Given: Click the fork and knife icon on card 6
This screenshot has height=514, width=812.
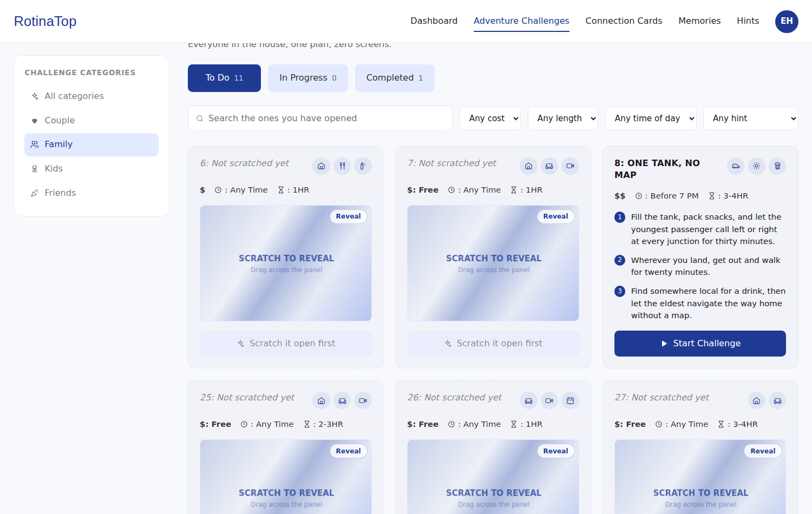Looking at the screenshot, I should coord(342,166).
